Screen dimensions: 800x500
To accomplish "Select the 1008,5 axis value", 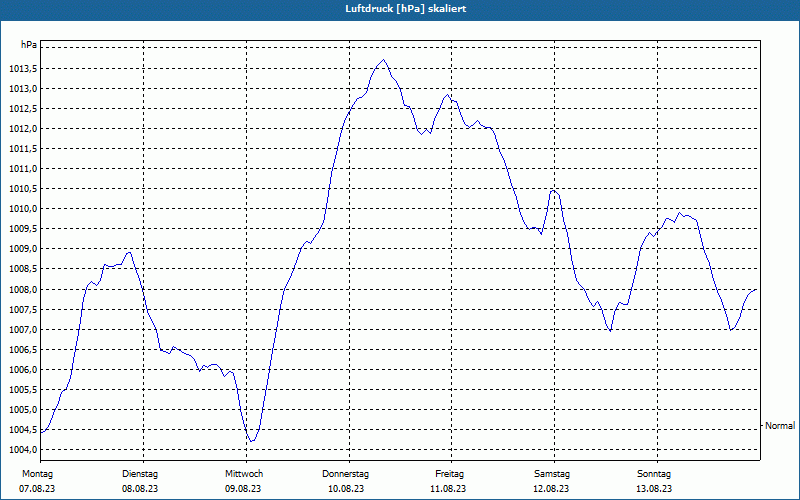I will 23,269.
